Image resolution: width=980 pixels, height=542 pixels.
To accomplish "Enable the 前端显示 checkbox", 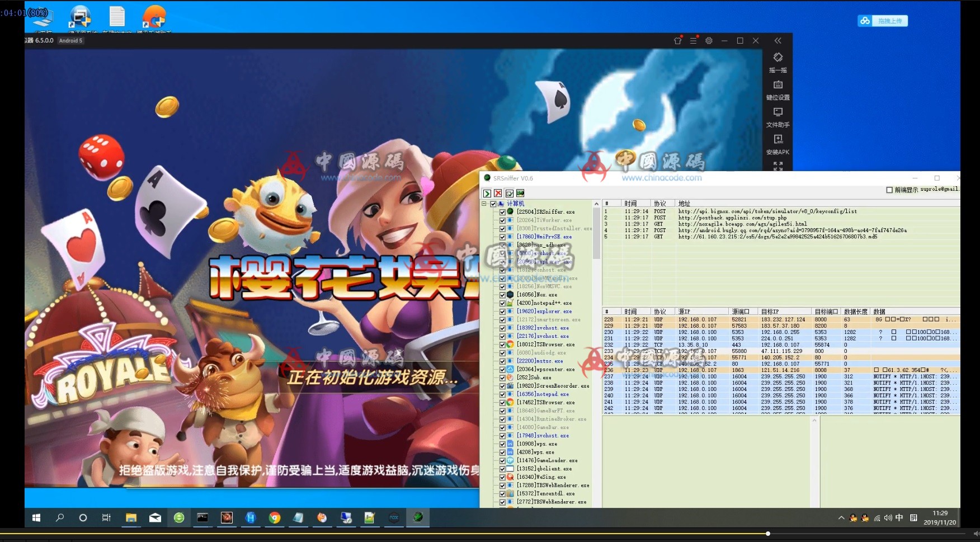I will pyautogui.click(x=889, y=190).
